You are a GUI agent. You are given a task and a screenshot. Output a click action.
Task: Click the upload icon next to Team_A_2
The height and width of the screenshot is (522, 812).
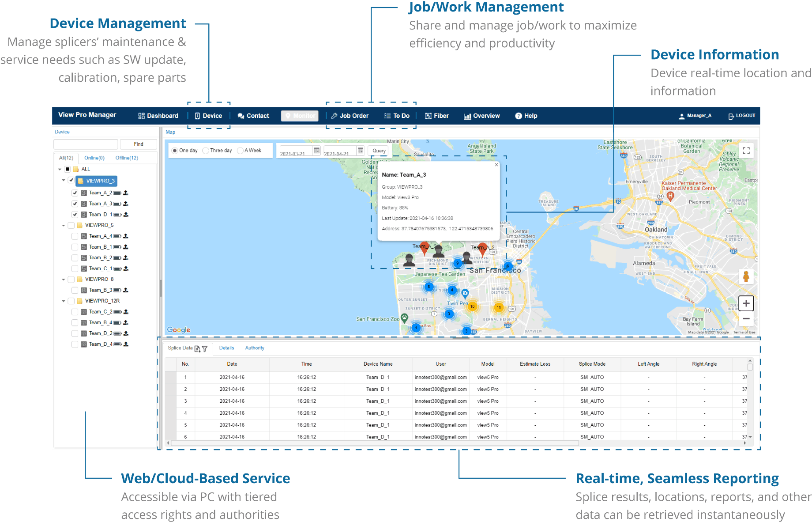click(x=126, y=193)
